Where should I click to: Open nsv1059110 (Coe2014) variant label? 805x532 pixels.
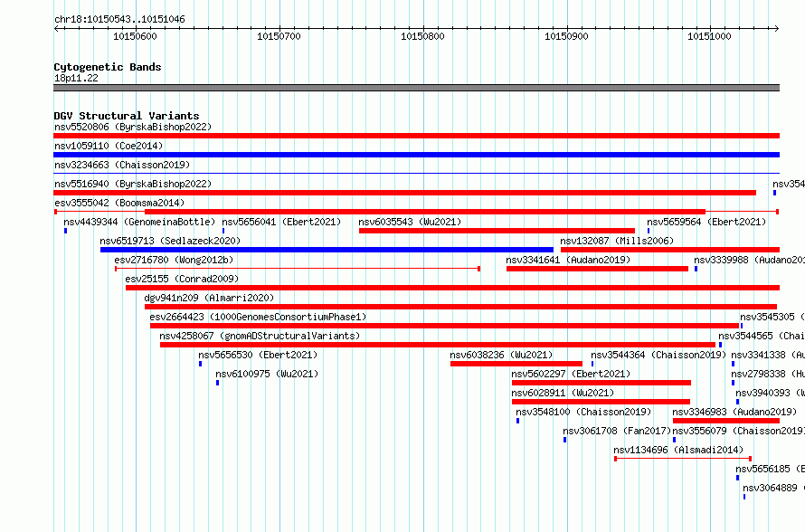pyautogui.click(x=109, y=146)
